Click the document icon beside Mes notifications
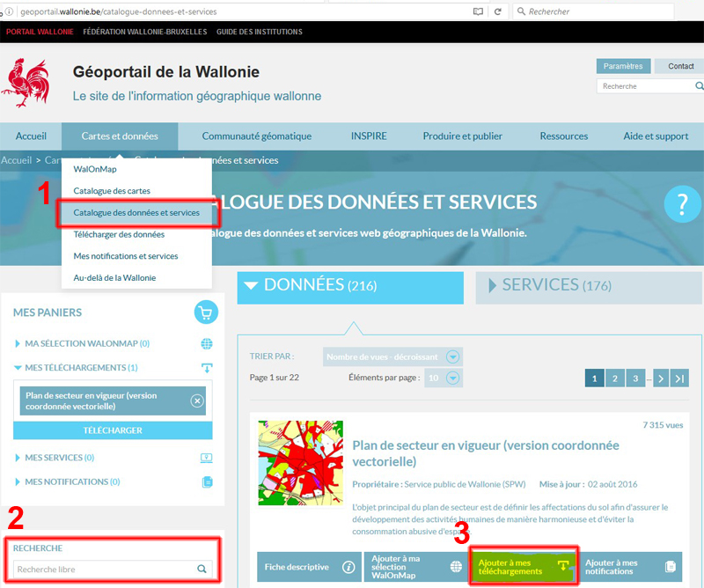Image resolution: width=704 pixels, height=588 pixels. point(207,482)
